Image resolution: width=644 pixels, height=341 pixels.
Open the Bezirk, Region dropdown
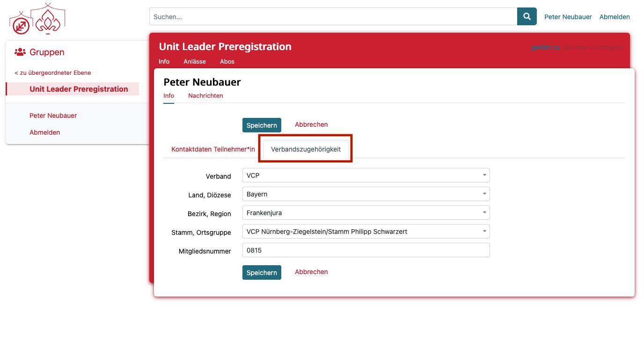[366, 213]
